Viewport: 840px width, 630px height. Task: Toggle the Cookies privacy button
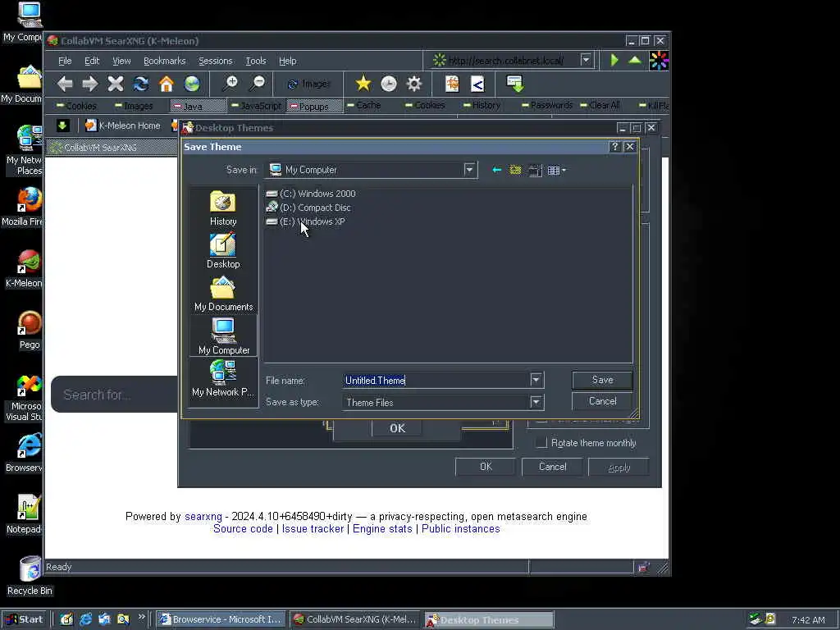point(76,106)
